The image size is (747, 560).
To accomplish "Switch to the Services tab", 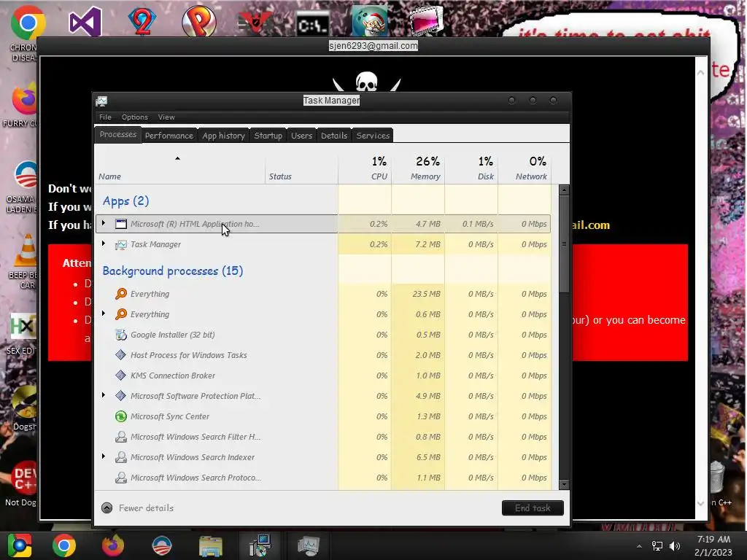I will tap(373, 136).
